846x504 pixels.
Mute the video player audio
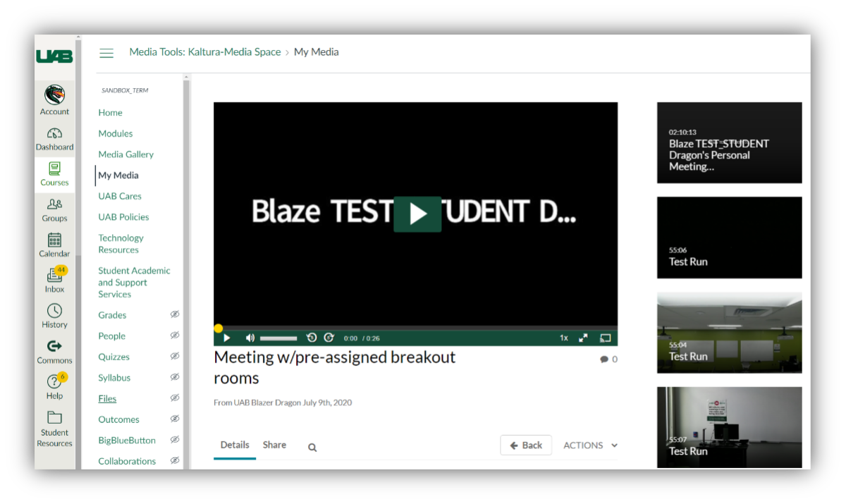pyautogui.click(x=250, y=338)
